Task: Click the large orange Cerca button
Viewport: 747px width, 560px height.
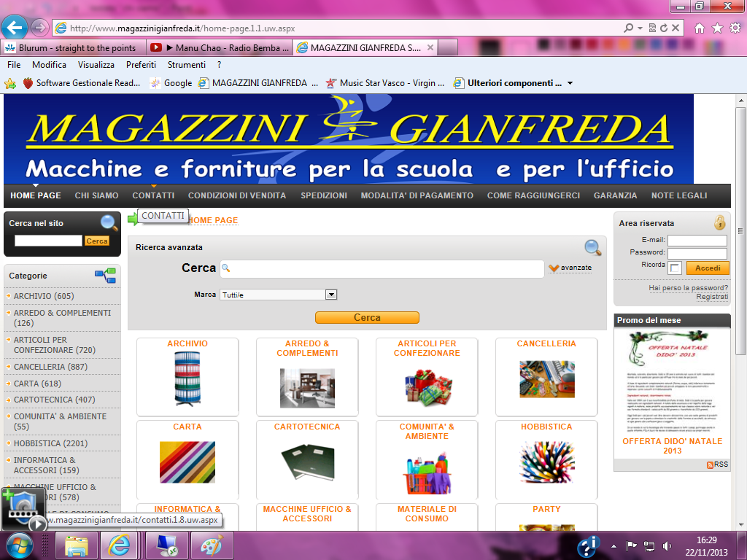Action: pyautogui.click(x=368, y=318)
